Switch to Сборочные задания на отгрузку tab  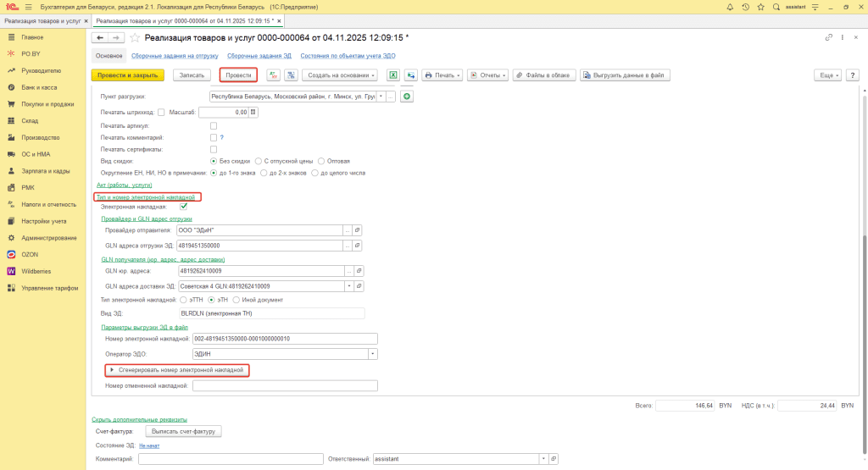(175, 56)
